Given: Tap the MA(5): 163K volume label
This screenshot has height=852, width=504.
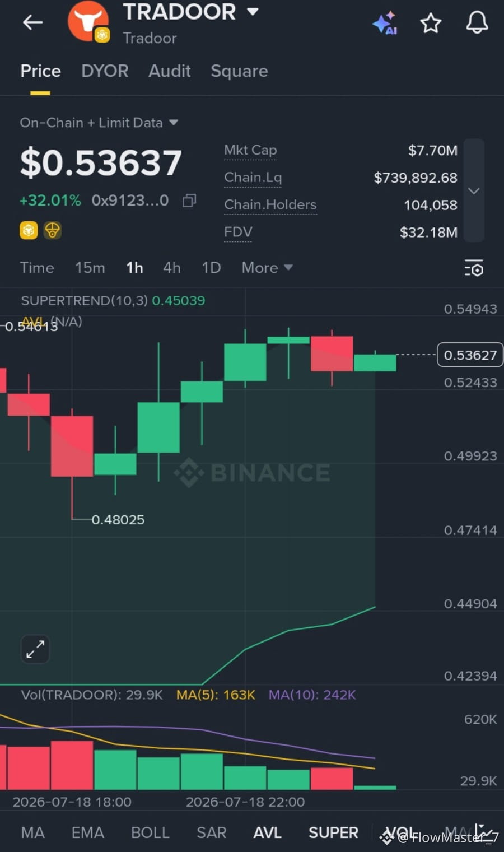Looking at the screenshot, I should click(216, 695).
